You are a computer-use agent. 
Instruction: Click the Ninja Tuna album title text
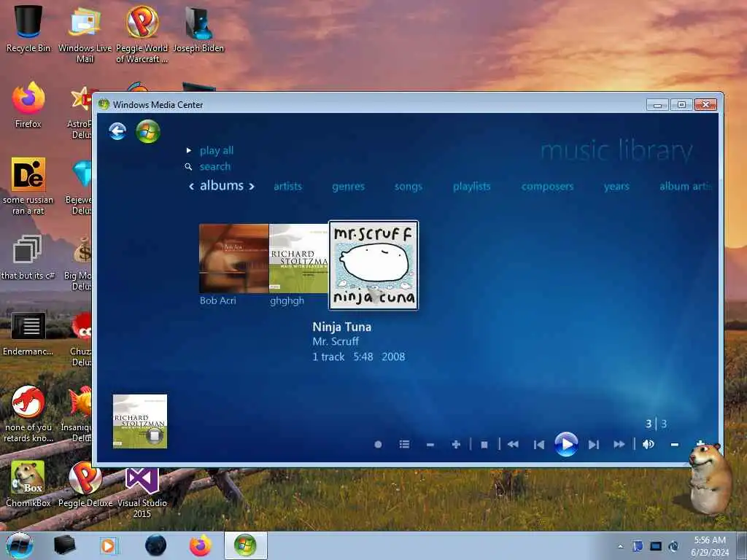pyautogui.click(x=341, y=327)
